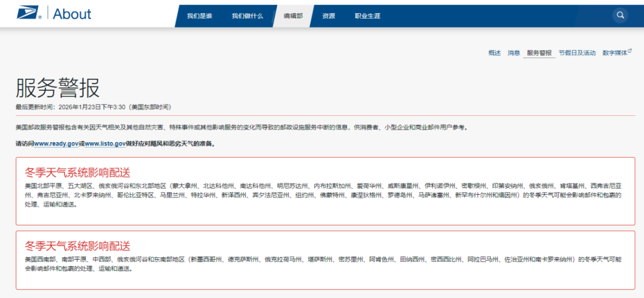Go to 职业生涯 in the top navigation

(367, 16)
